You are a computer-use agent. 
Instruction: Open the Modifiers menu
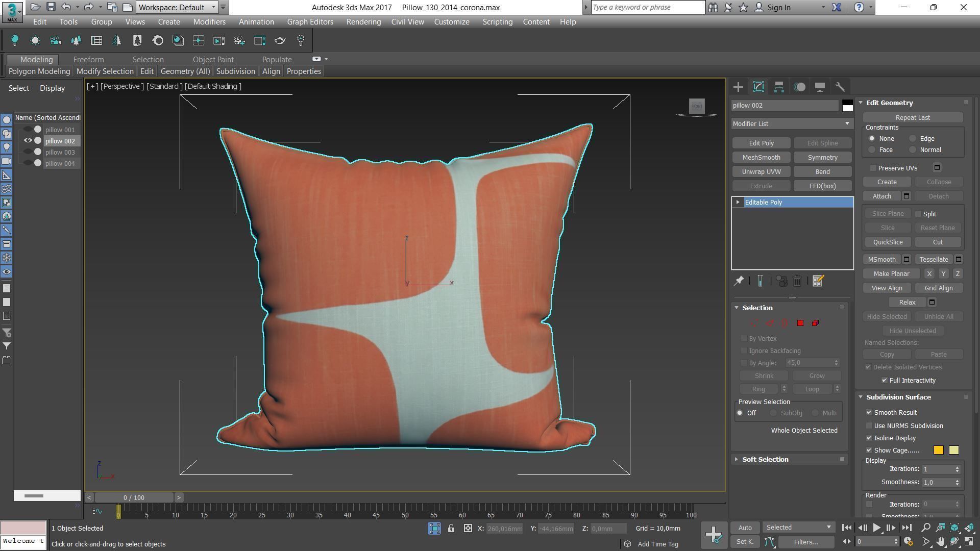209,22
